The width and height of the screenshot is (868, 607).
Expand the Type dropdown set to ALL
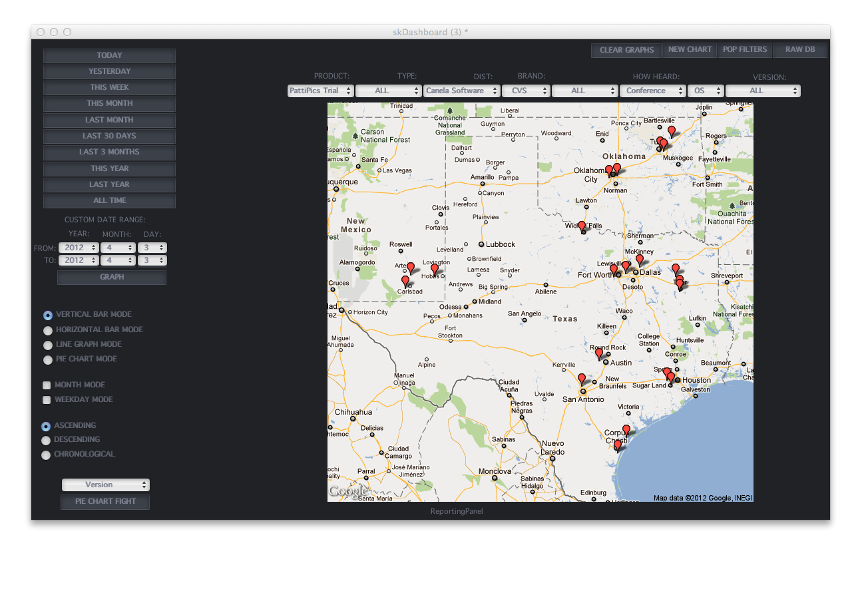click(x=388, y=91)
